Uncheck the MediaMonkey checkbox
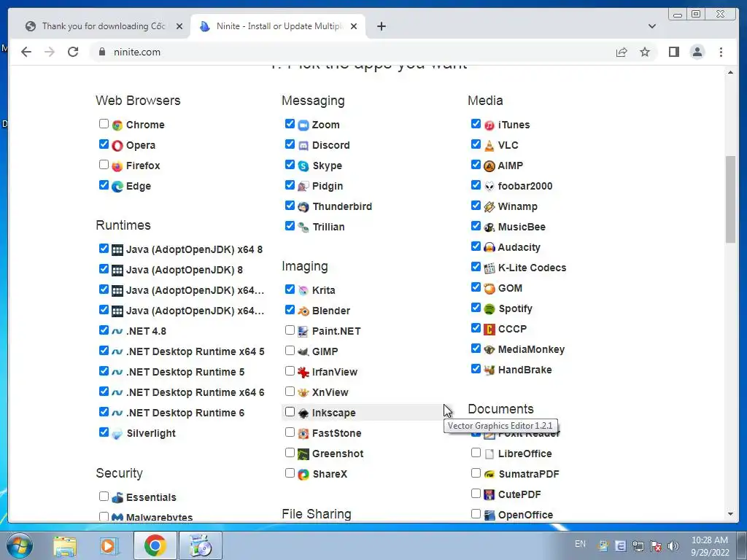 (x=476, y=349)
